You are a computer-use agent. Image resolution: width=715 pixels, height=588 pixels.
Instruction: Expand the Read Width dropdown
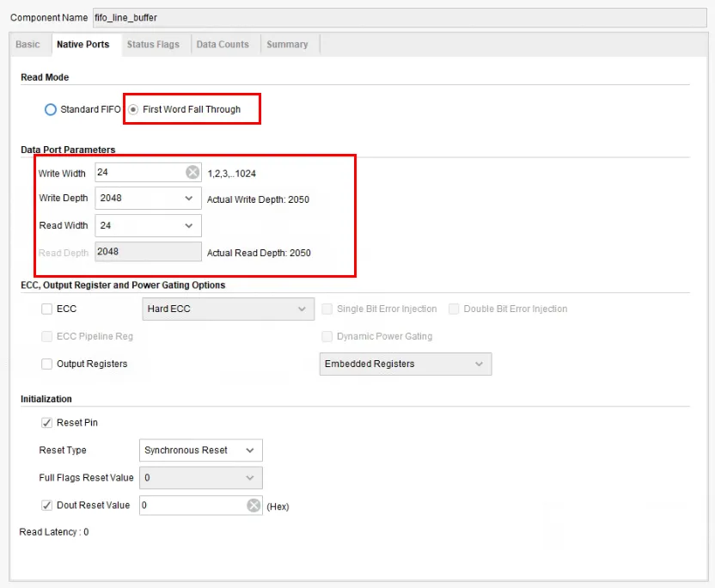(148, 226)
